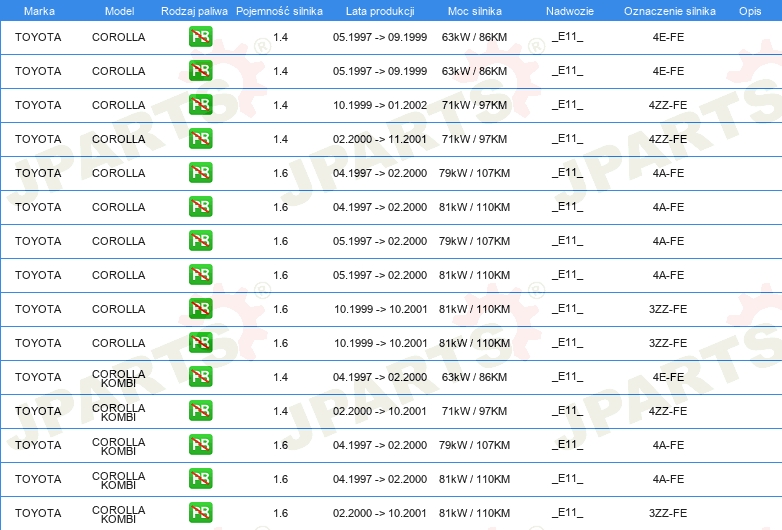Click the fuel icon for Corolla 02.2000 -> 11.2001
Screen dimensions: 782x530
200,139
